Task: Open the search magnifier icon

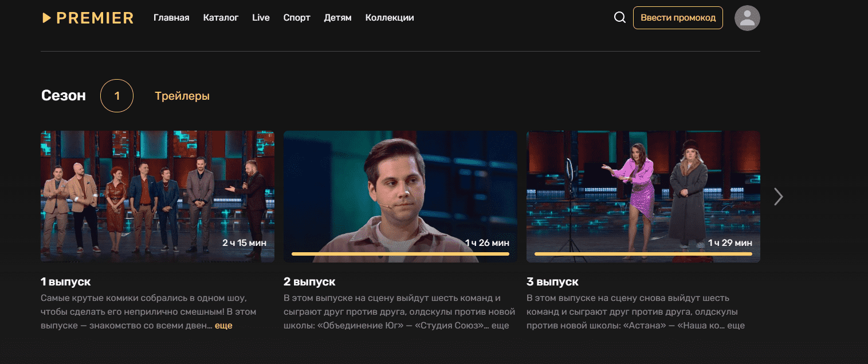Action: click(619, 18)
